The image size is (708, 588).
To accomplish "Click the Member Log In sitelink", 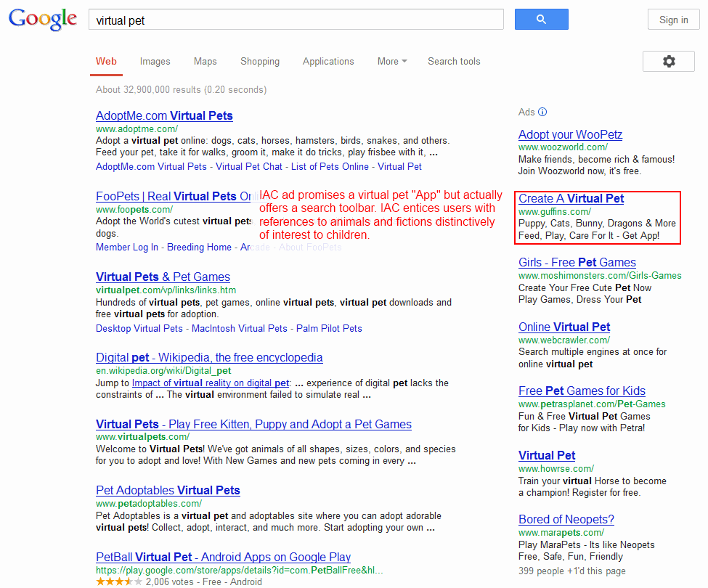I will click(x=127, y=248).
